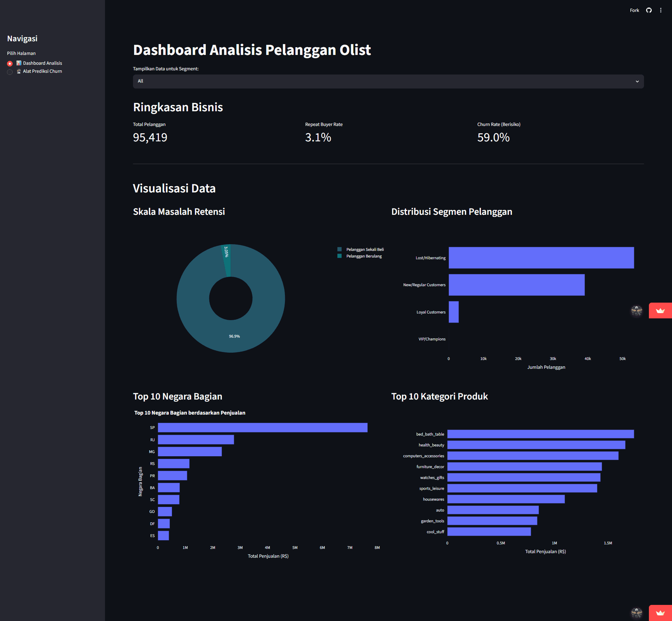
Task: Toggle Pelanggan Sekali Beli legend entry
Action: pyautogui.click(x=360, y=249)
